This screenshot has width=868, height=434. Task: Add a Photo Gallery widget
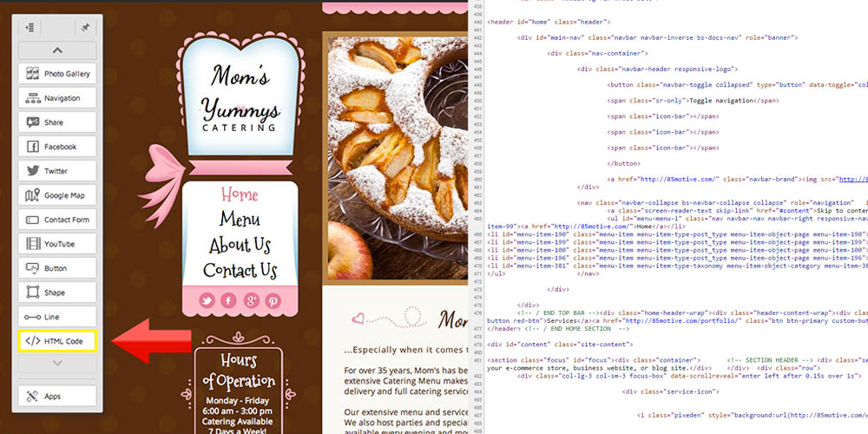pyautogui.click(x=57, y=74)
